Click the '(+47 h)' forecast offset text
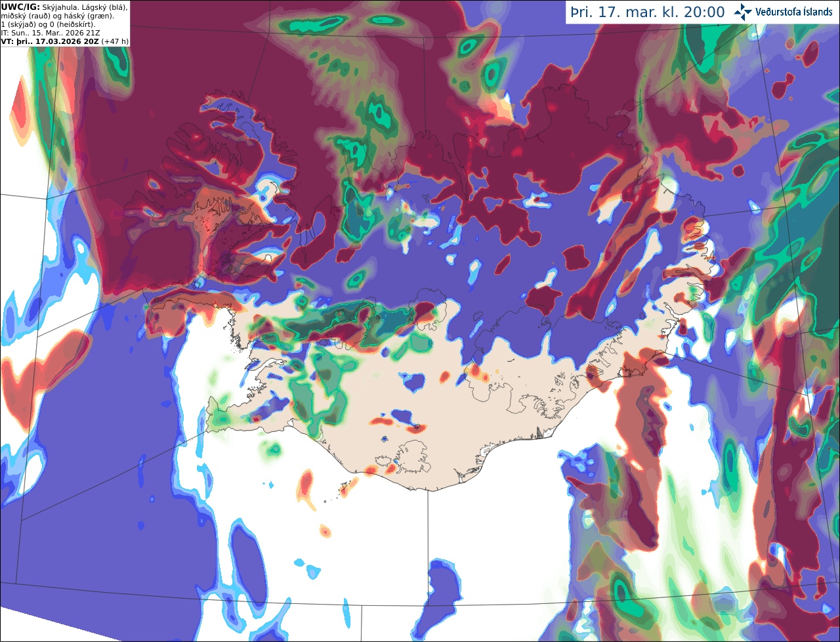Screen dimensions: 840x642 click(x=115, y=41)
